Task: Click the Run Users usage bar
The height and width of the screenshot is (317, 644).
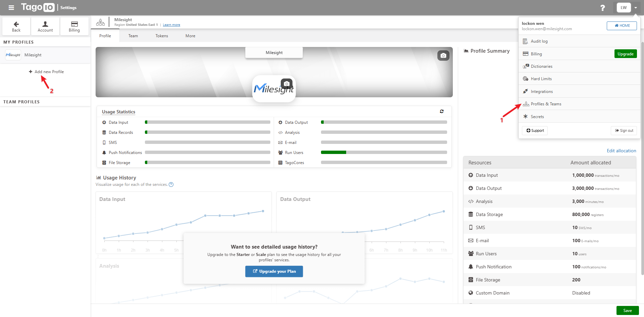Action: (x=384, y=153)
